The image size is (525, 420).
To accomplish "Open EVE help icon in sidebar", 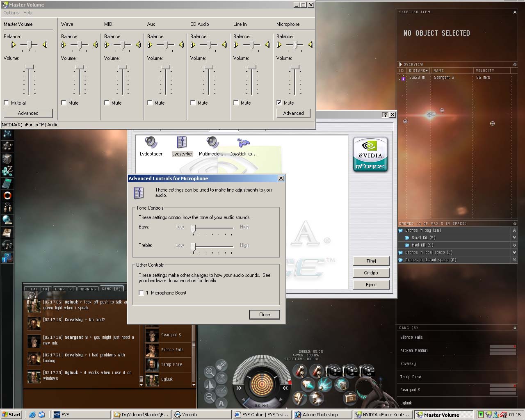I will [x=7, y=258].
